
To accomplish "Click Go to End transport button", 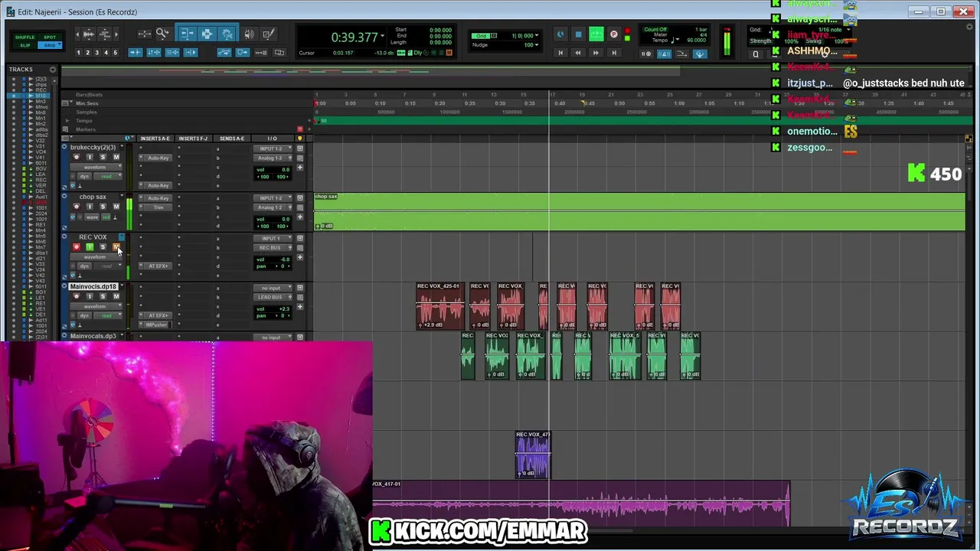I will (x=613, y=53).
